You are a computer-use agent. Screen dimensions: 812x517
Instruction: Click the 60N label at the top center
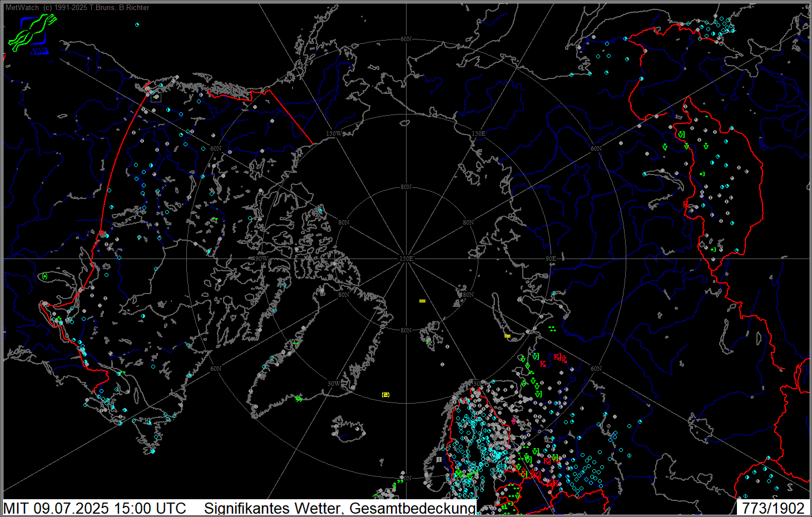406,39
